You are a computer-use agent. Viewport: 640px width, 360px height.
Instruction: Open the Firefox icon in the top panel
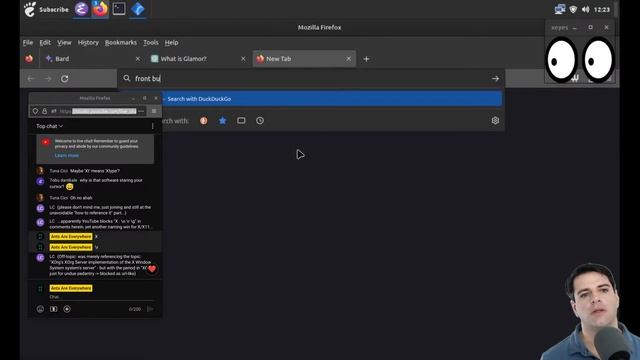(x=100, y=9)
